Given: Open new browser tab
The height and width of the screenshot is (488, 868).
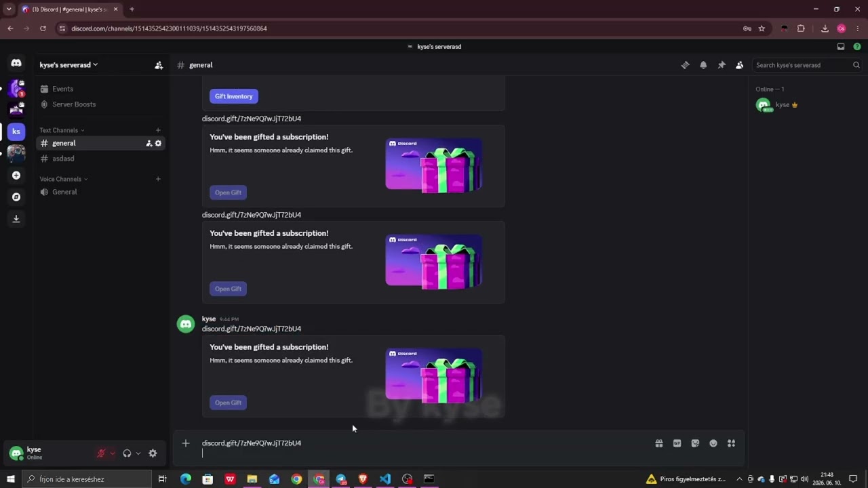Looking at the screenshot, I should (132, 9).
